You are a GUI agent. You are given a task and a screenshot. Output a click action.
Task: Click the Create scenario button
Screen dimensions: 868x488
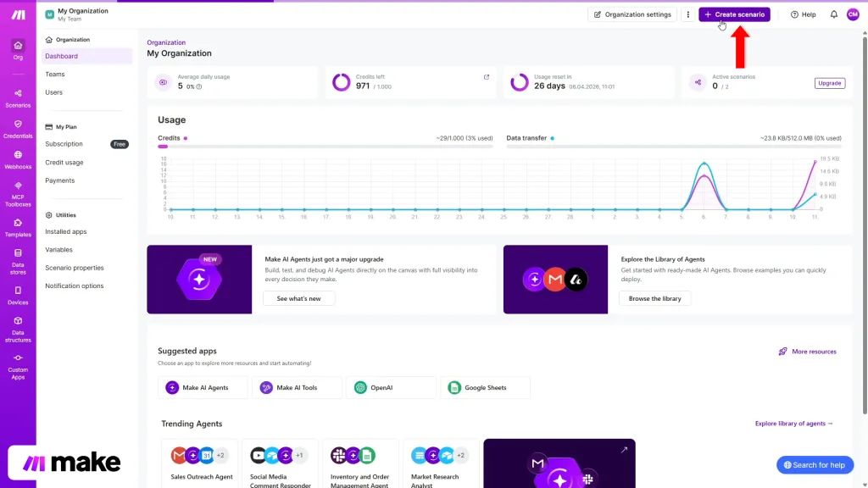[734, 14]
